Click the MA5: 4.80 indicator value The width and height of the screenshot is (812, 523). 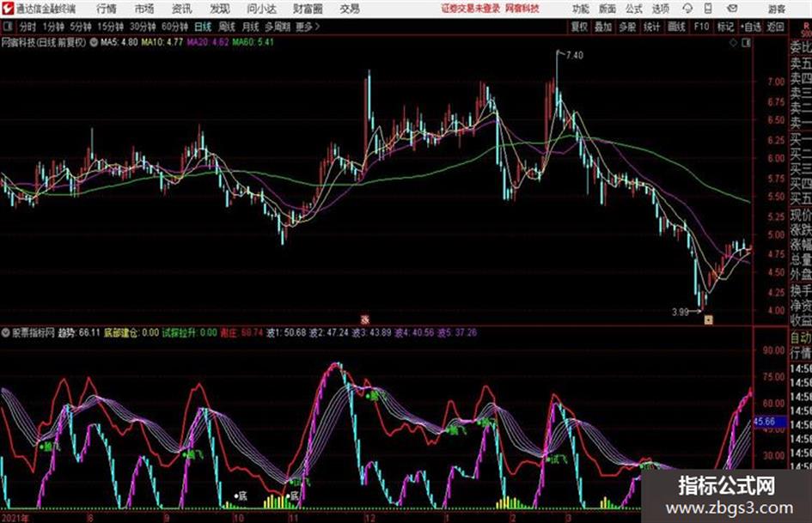[x=119, y=42]
